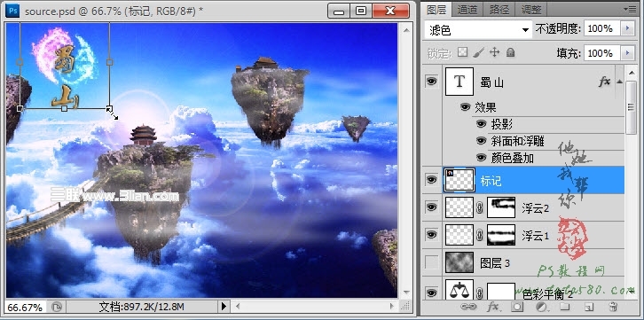644x320 pixels.
Task: Create a new layer group
Action: pyautogui.click(x=565, y=307)
